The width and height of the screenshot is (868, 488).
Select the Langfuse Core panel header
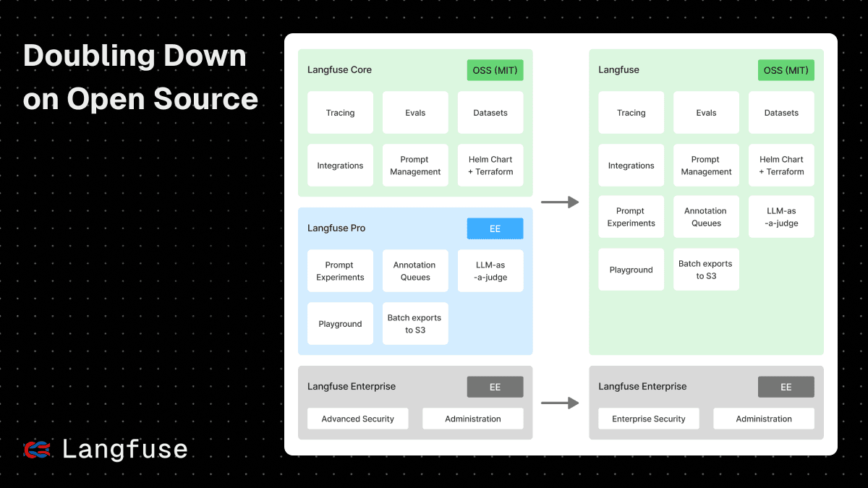coord(339,69)
